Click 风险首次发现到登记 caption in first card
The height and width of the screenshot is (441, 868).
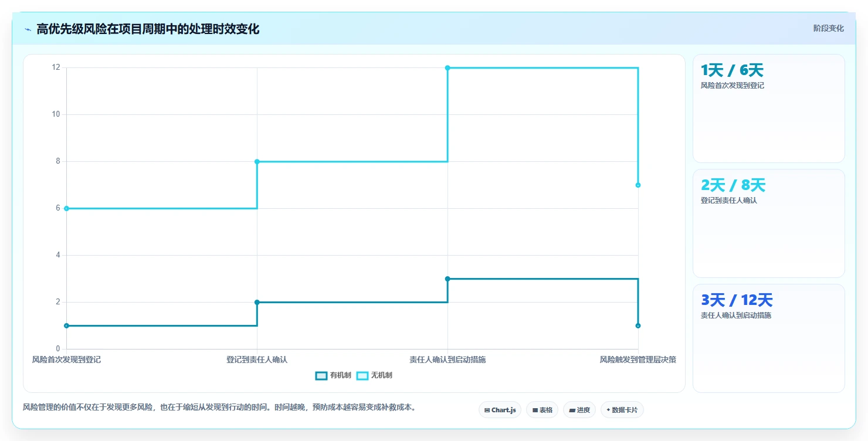(x=733, y=86)
